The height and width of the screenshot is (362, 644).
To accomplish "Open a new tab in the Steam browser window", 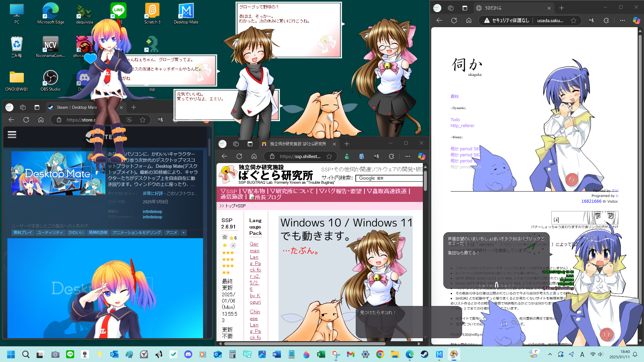I will click(134, 107).
